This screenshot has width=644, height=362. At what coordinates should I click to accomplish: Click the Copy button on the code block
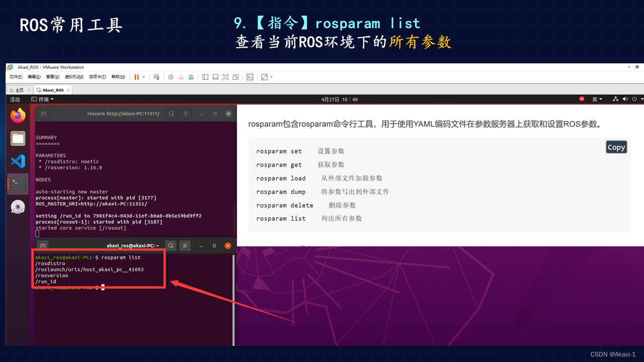616,147
